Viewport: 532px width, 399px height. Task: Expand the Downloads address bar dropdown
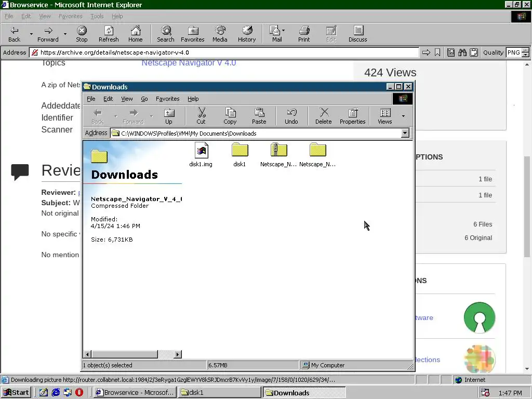click(405, 134)
